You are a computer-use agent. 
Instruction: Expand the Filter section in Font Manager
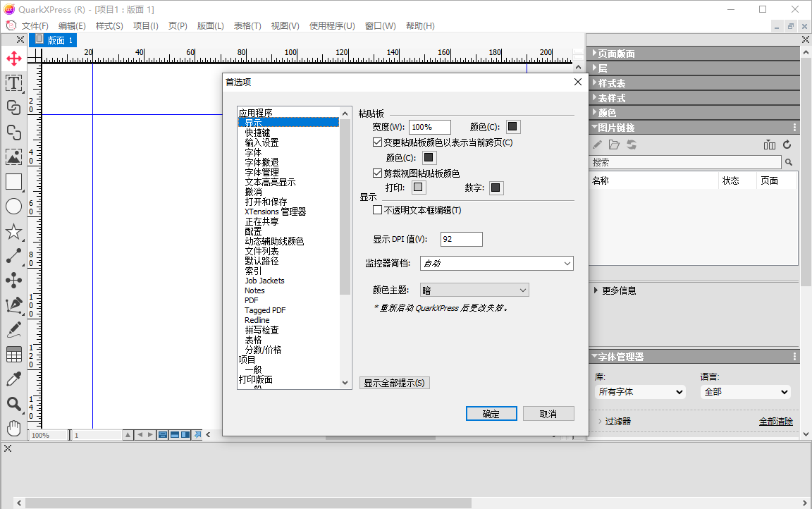600,422
